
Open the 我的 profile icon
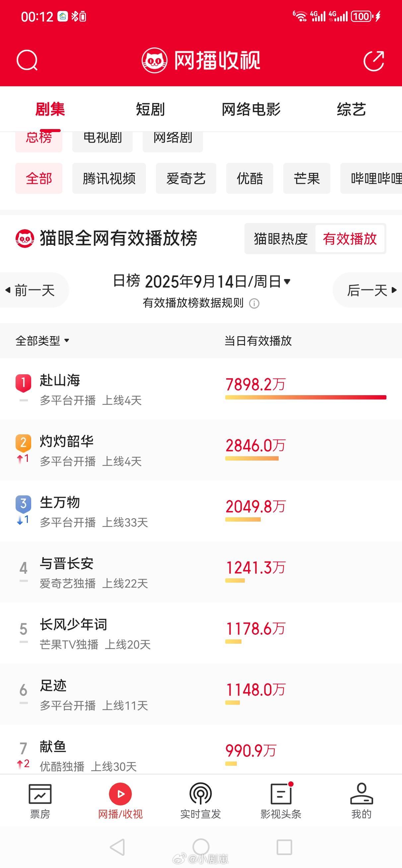[x=362, y=794]
